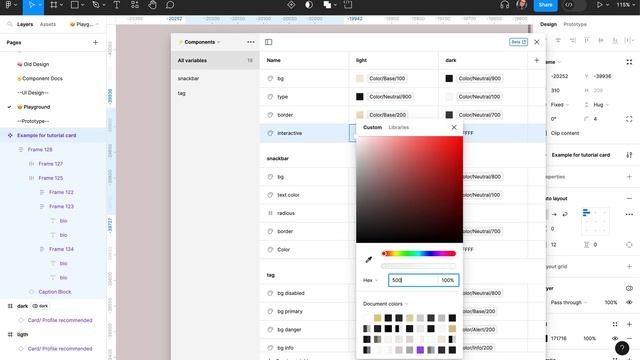Add a new page with plus icon

96,42
